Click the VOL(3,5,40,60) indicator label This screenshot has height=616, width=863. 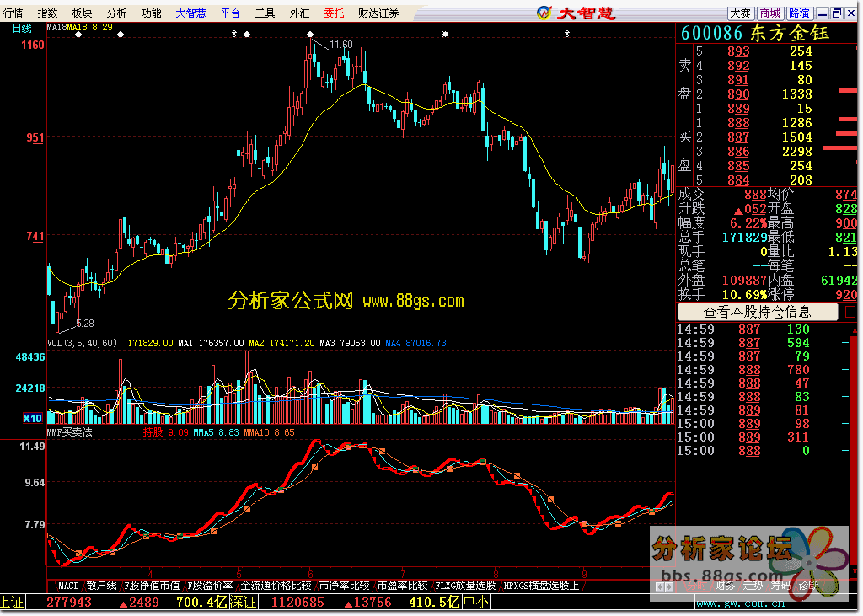tap(83, 343)
